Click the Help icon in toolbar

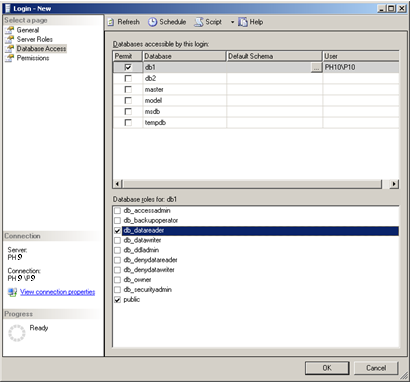pyautogui.click(x=243, y=22)
